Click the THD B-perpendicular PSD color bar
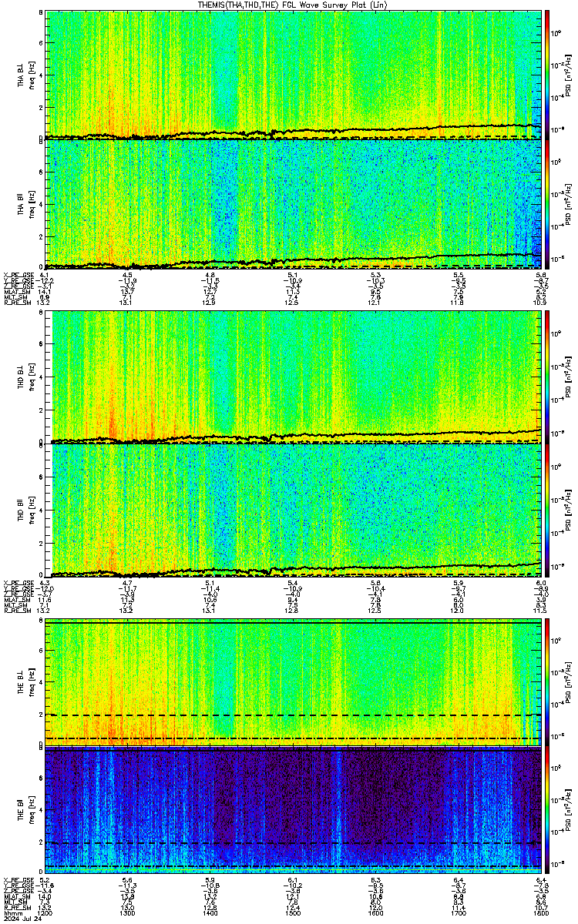This screenshot has height=924, width=578. coord(548,377)
